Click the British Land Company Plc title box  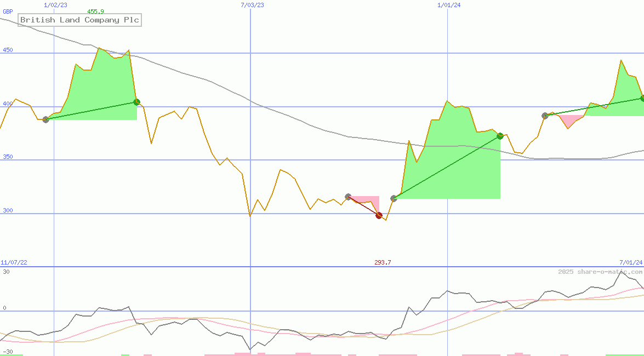pyautogui.click(x=80, y=20)
